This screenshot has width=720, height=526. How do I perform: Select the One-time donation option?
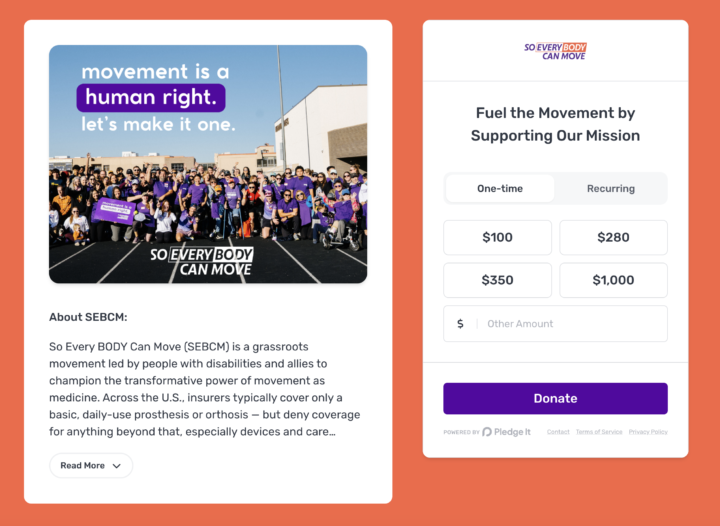pos(500,188)
